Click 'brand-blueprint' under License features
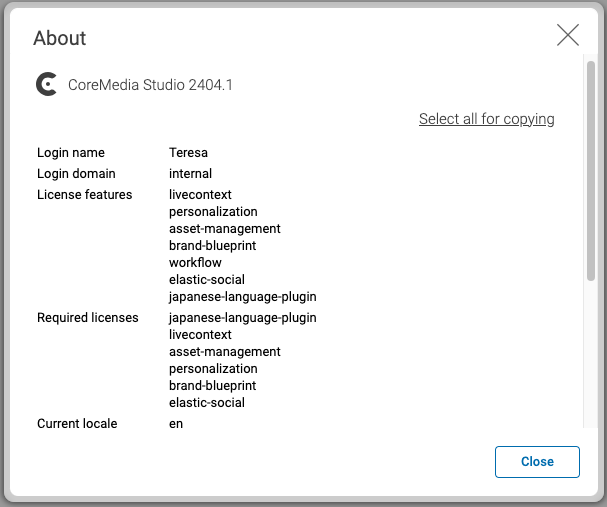607x507 pixels. (212, 246)
